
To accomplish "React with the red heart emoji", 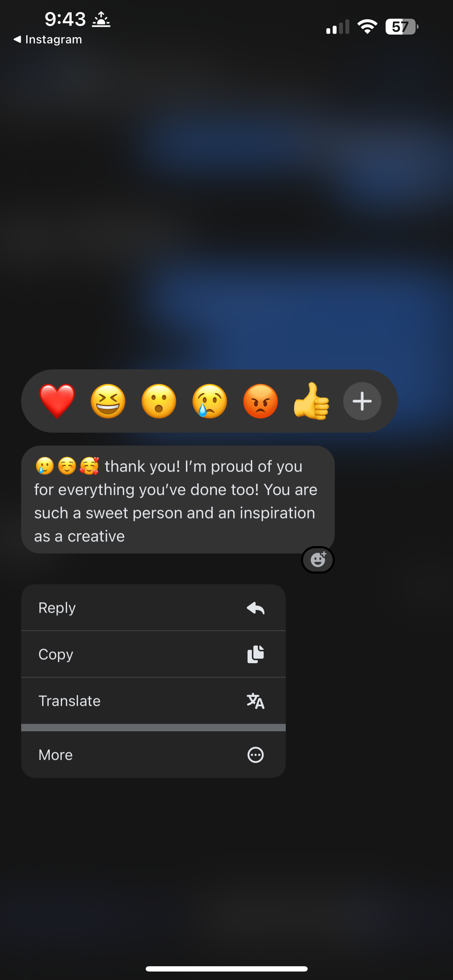I will [57, 401].
